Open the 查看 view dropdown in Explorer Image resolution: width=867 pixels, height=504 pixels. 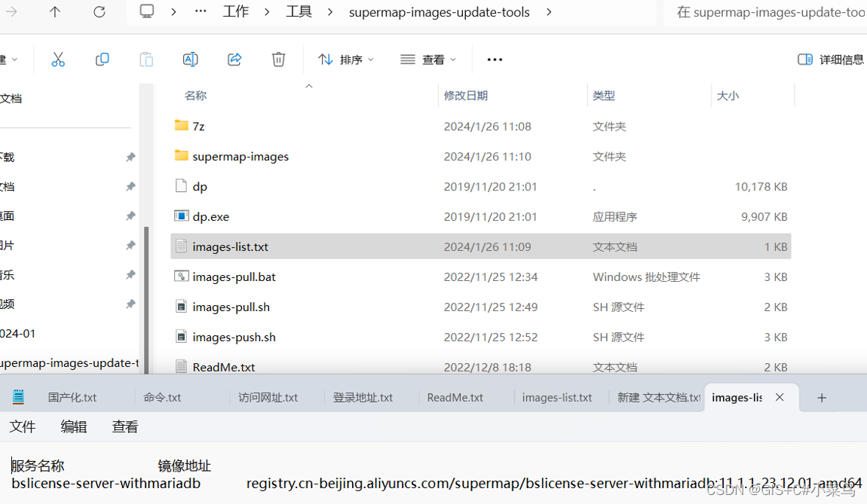(427, 59)
